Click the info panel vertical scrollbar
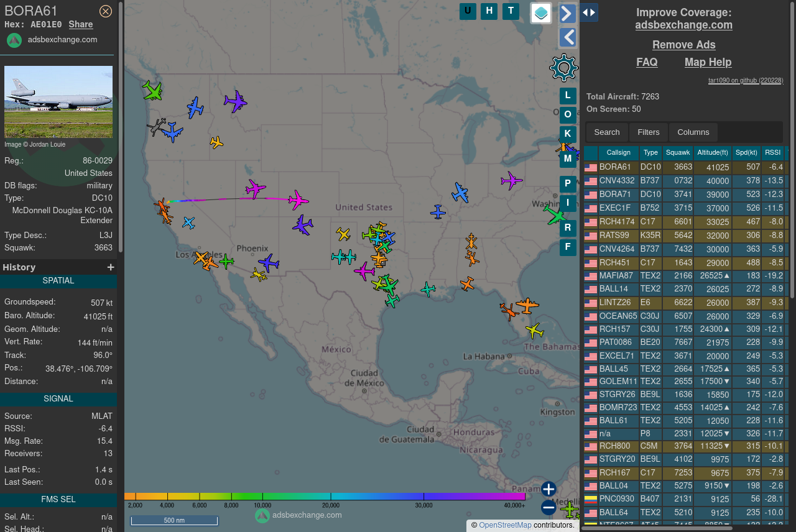796x532 pixels. tap(121, 127)
